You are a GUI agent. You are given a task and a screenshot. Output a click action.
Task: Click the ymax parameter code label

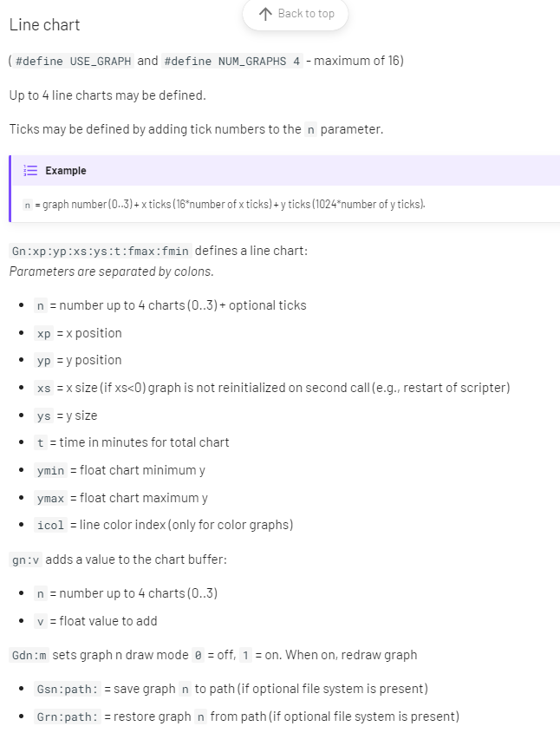tap(50, 499)
